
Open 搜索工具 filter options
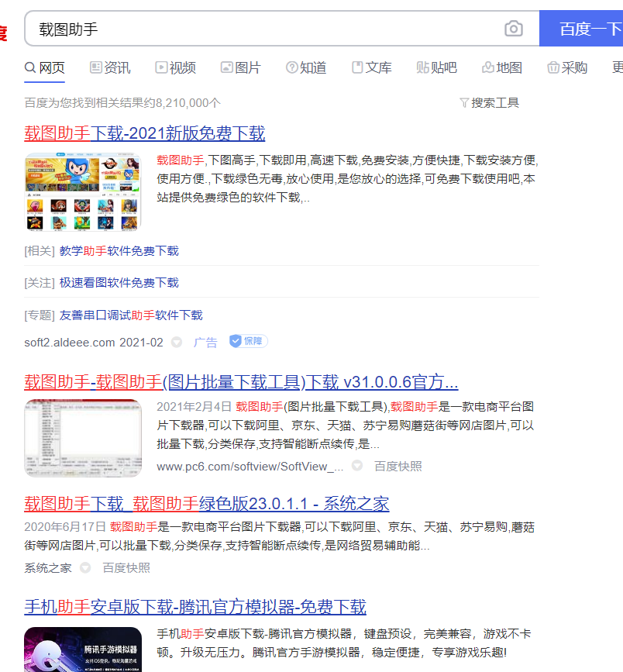489,103
